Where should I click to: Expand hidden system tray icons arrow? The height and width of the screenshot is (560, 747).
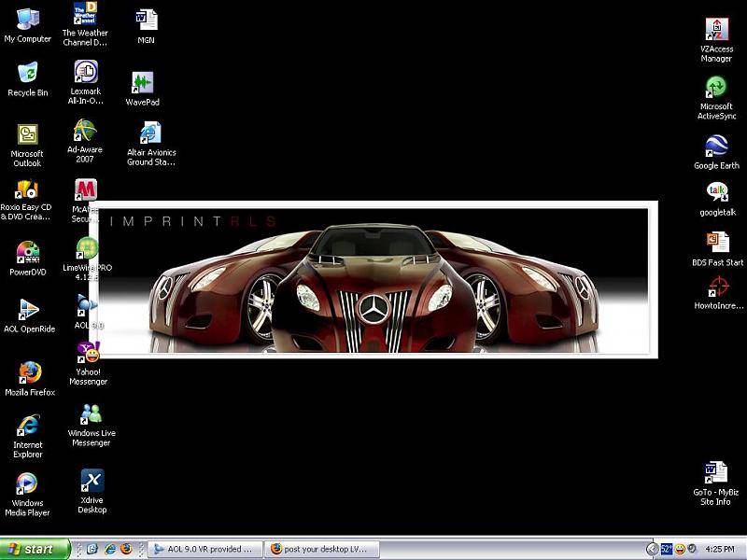[652, 549]
